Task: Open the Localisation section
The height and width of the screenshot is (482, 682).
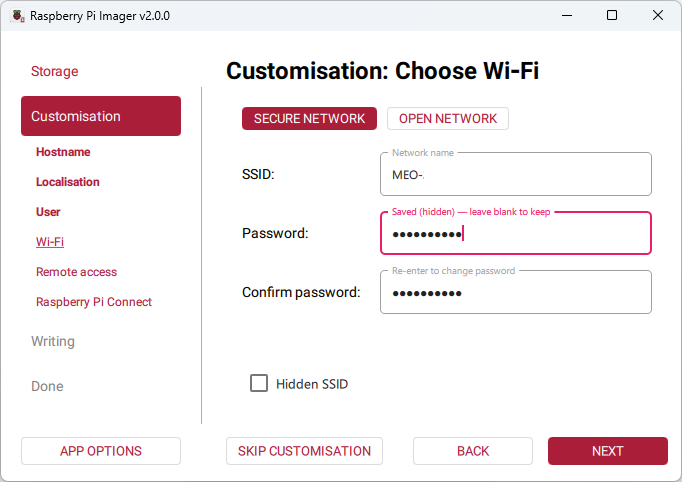Action: pos(68,182)
